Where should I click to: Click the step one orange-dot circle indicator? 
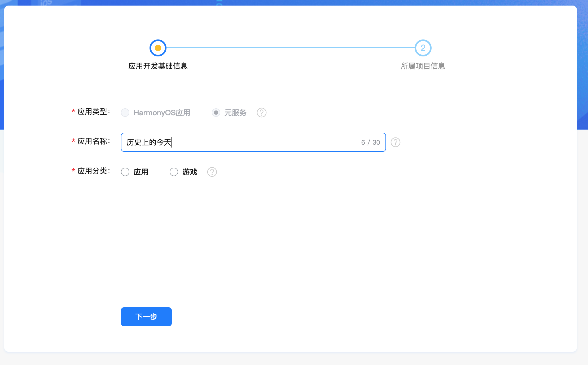(x=158, y=48)
